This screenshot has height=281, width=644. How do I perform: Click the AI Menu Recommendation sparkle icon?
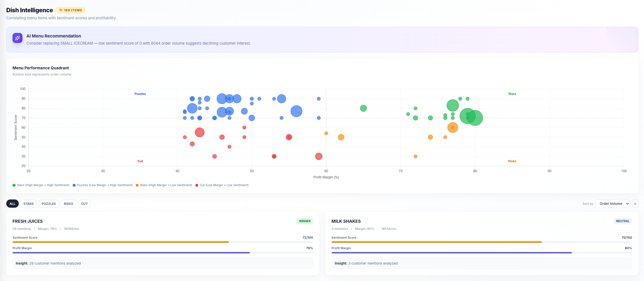pyautogui.click(x=17, y=38)
